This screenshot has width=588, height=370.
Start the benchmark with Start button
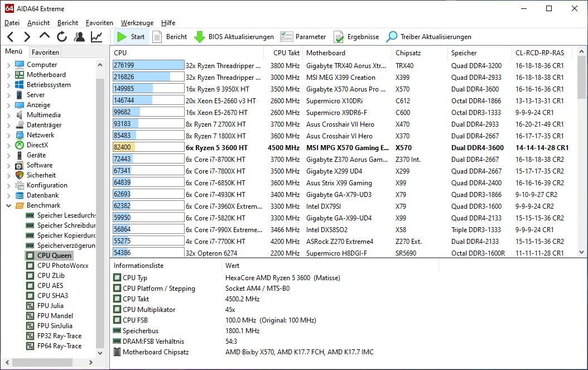click(131, 37)
